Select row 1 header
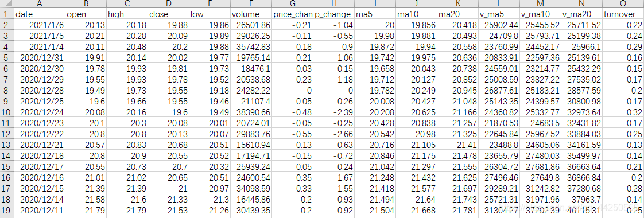This screenshot has height=218, width=644. [6, 14]
